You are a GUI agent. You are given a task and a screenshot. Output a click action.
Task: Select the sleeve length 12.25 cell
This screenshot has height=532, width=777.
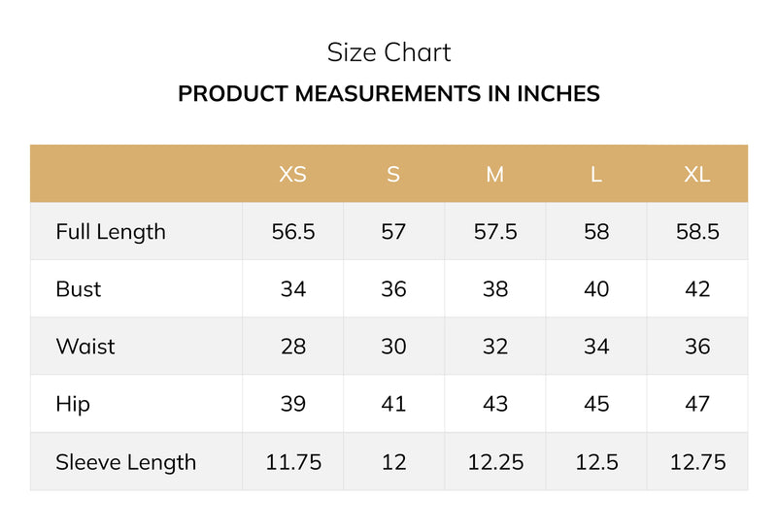coord(495,462)
